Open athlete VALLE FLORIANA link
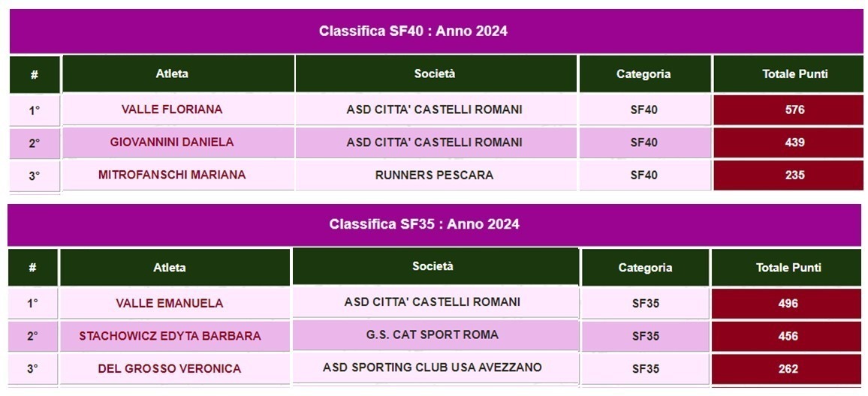The image size is (868, 396). [172, 109]
